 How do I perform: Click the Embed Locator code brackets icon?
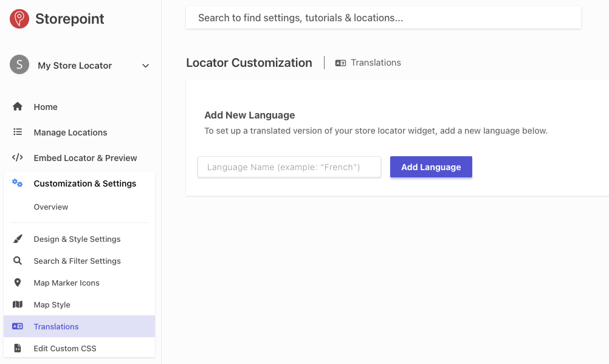click(x=18, y=158)
